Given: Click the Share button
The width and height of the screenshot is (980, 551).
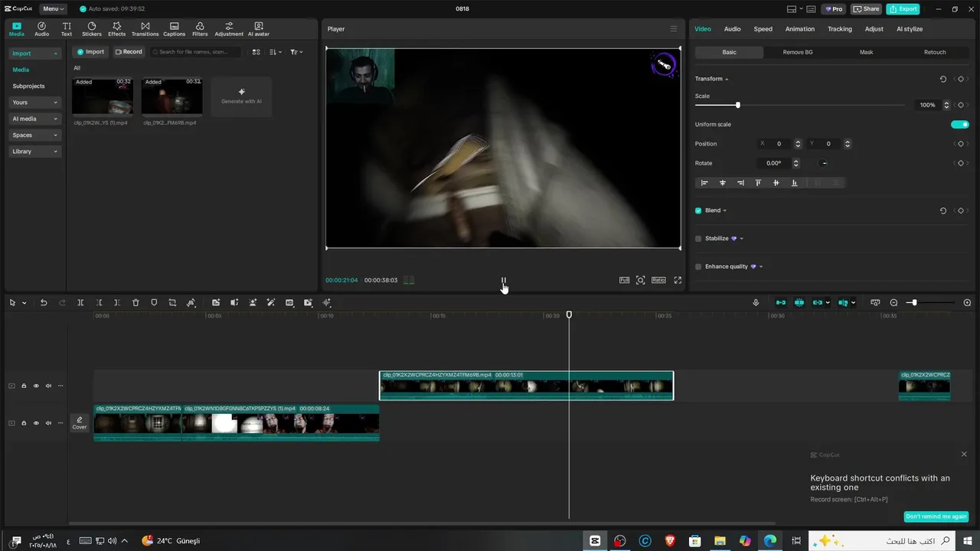Looking at the screenshot, I should click(866, 9).
